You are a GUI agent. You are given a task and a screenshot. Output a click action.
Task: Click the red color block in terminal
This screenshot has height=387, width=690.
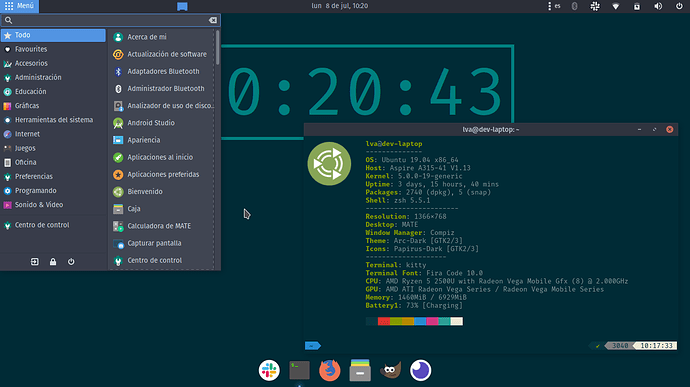384,321
